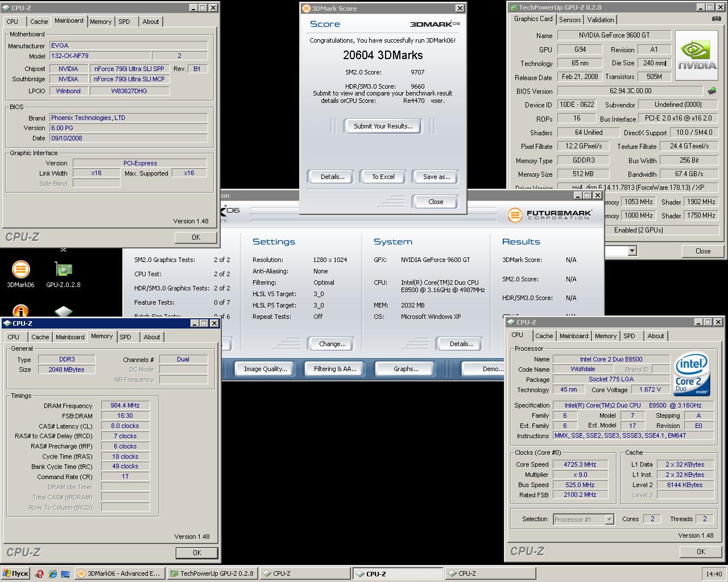Select model value 132-CK-NF79
Viewport: 728px width, 582px height.
(100, 56)
